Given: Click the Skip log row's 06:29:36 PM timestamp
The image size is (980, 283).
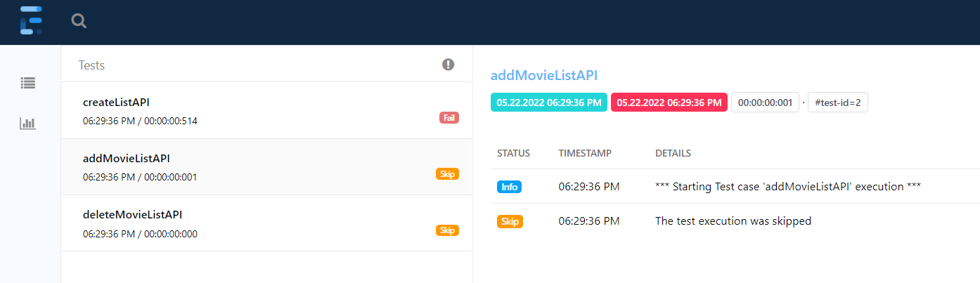Looking at the screenshot, I should pos(589,221).
